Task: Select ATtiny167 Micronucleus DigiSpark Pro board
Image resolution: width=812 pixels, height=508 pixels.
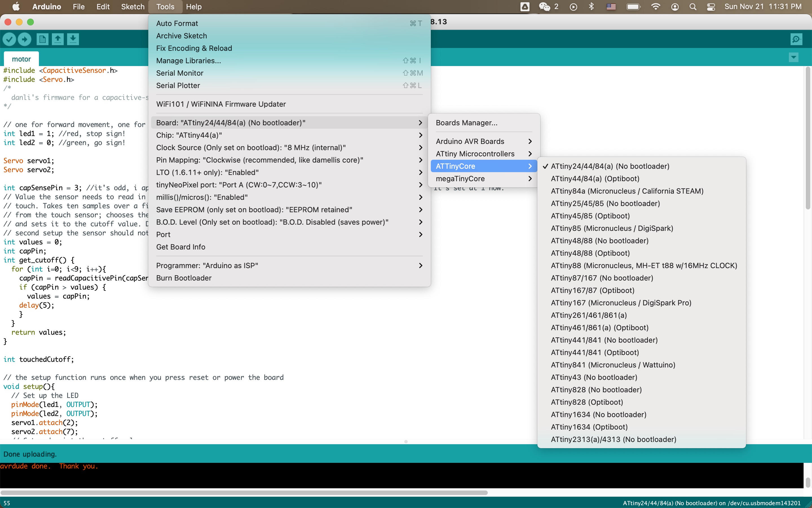Action: pyautogui.click(x=641, y=303)
